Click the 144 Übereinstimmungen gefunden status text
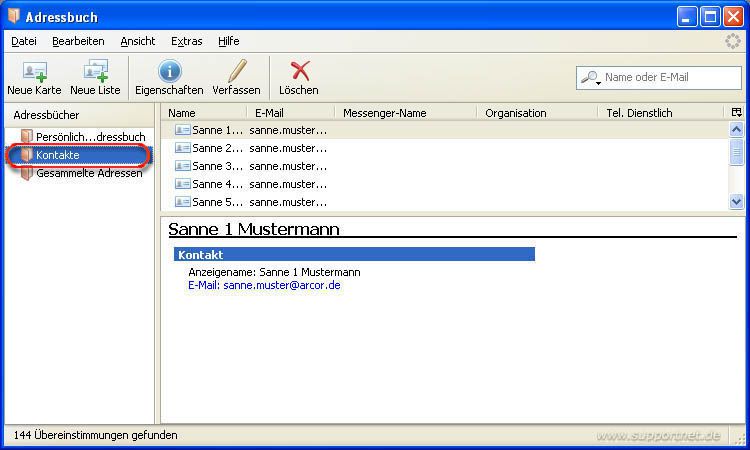750x450 pixels. [96, 435]
